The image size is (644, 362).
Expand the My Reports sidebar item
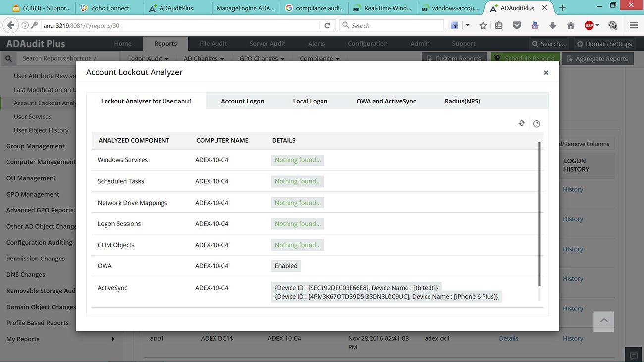point(113,339)
